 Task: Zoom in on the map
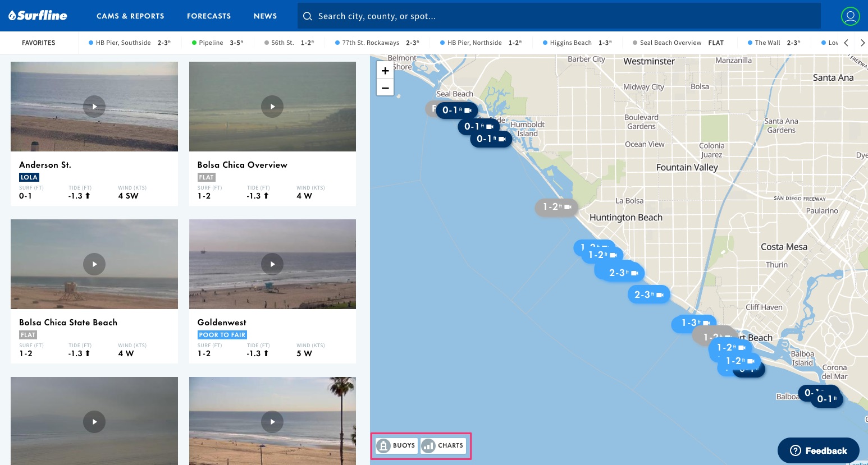pyautogui.click(x=385, y=71)
